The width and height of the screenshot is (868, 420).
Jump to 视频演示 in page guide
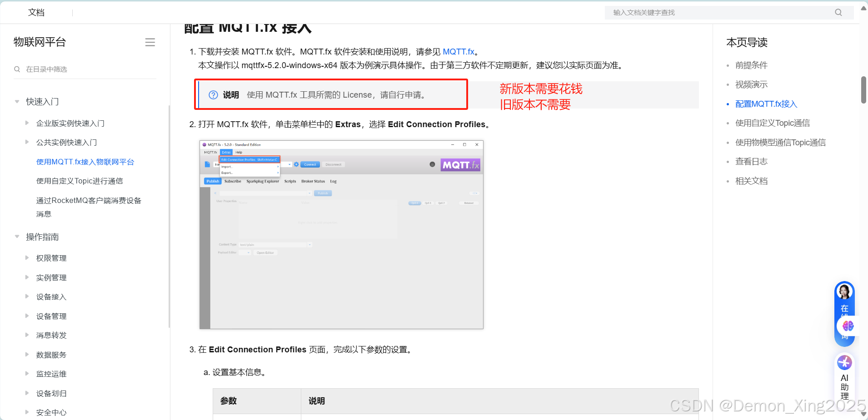pos(751,84)
